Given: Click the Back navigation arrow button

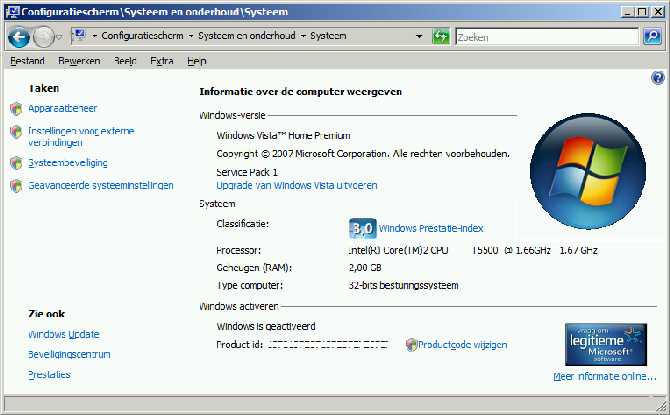Looking at the screenshot, I should click(19, 37).
